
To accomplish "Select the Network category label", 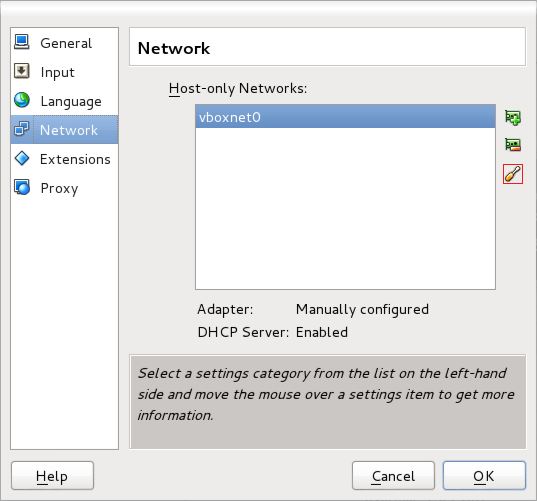I will (x=69, y=130).
